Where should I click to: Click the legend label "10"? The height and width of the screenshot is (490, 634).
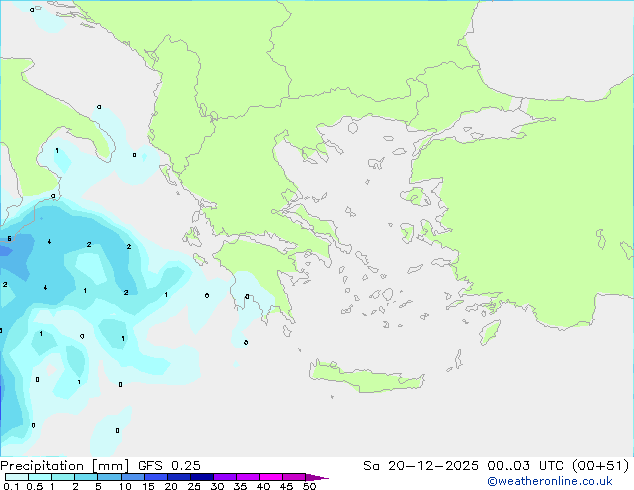pos(125,486)
